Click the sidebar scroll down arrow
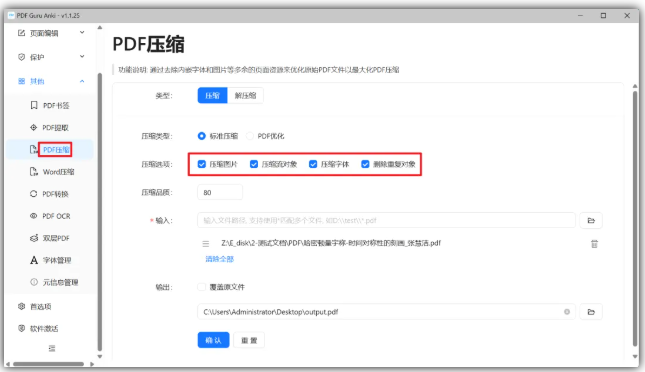This screenshot has height=372, width=645. click(100, 356)
